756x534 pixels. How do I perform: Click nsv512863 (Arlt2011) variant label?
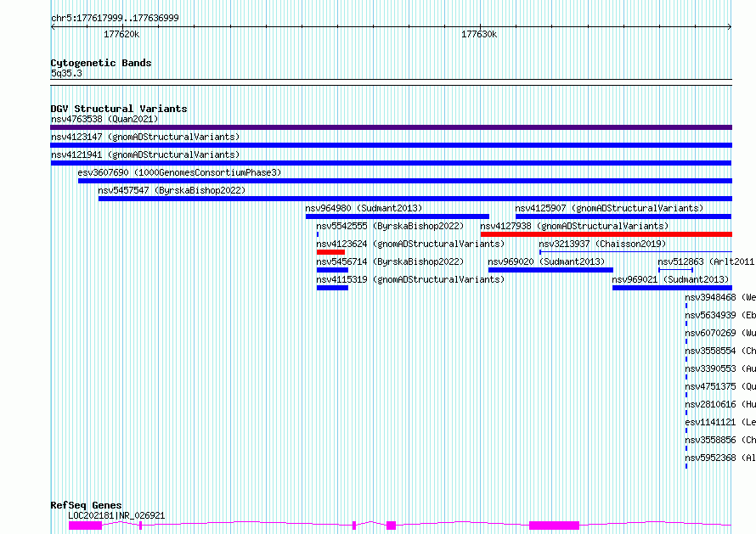click(706, 261)
